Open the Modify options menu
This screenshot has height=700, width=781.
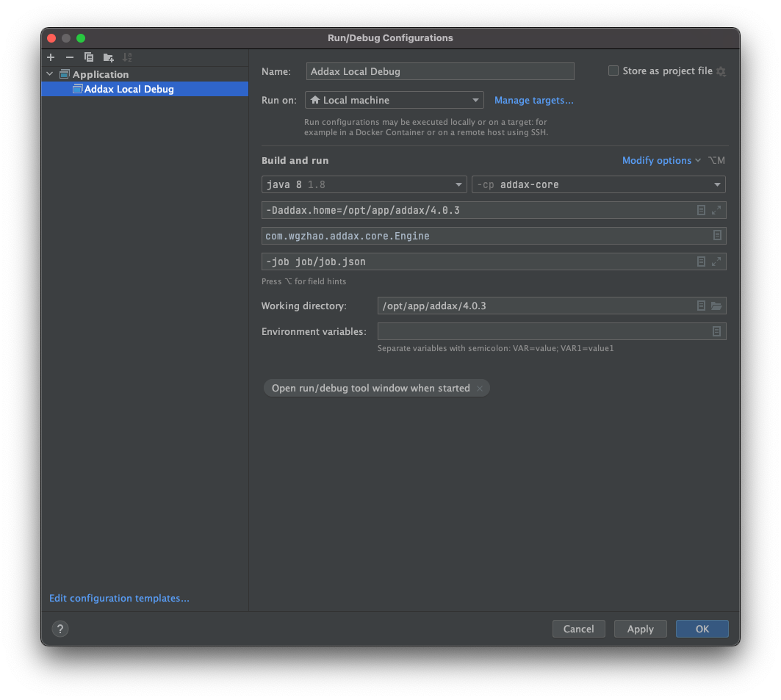pos(657,160)
